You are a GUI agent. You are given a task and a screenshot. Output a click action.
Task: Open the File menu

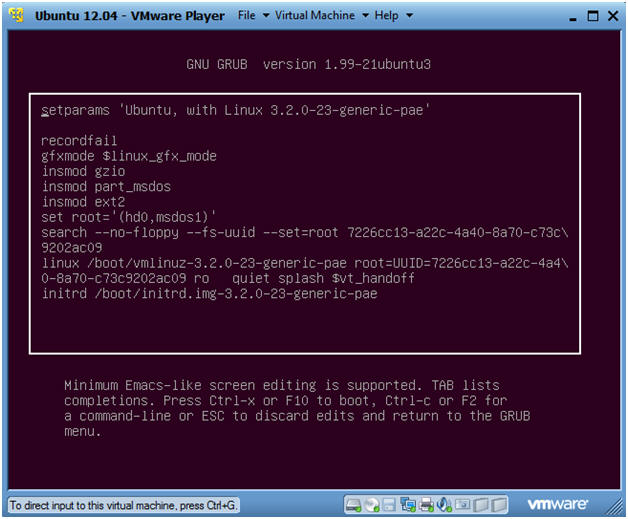click(x=246, y=15)
